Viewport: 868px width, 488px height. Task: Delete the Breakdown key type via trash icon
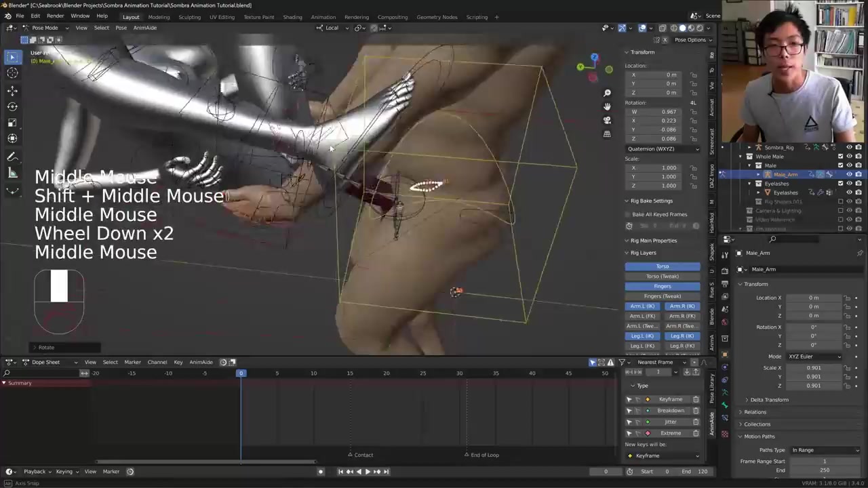click(696, 411)
